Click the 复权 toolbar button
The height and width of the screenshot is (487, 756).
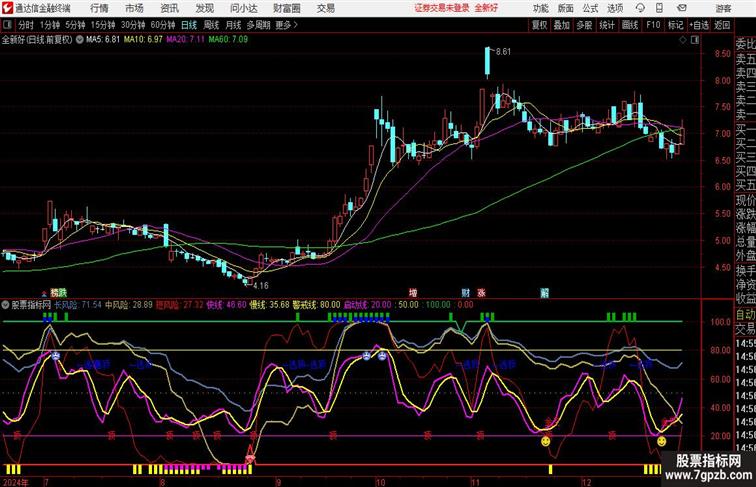540,25
